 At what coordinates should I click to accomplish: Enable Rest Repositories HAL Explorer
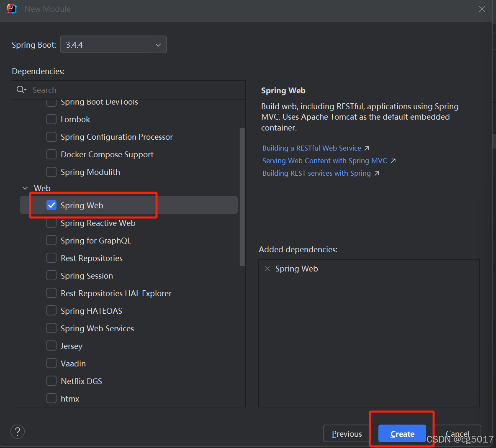51,293
